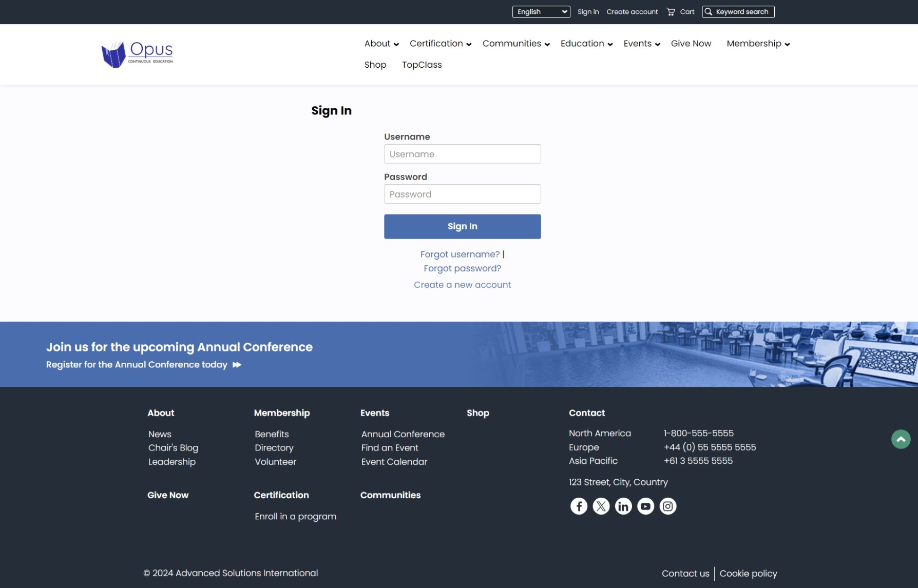Expand the Education navigation dropdown
918x588 pixels.
tap(582, 44)
